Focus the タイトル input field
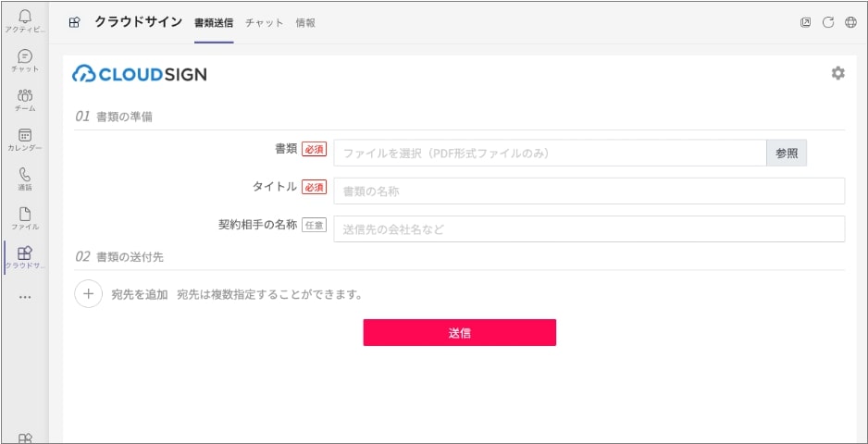 pos(589,191)
